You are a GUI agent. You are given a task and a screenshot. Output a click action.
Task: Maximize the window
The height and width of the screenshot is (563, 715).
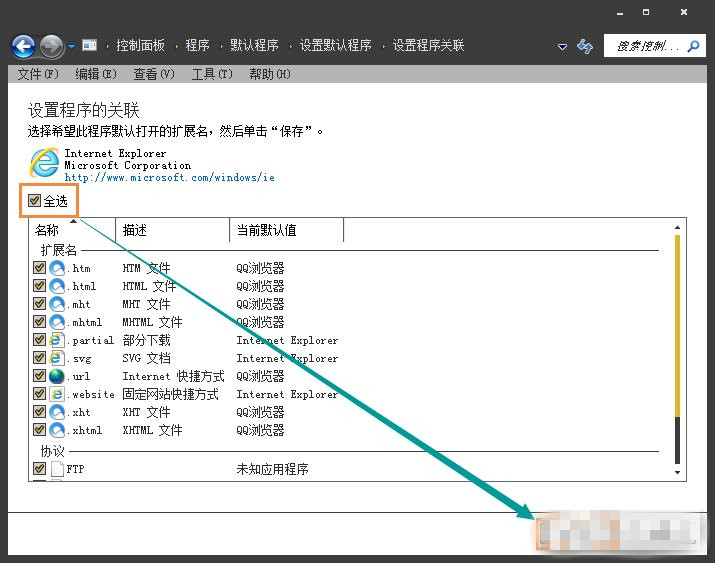pos(646,12)
